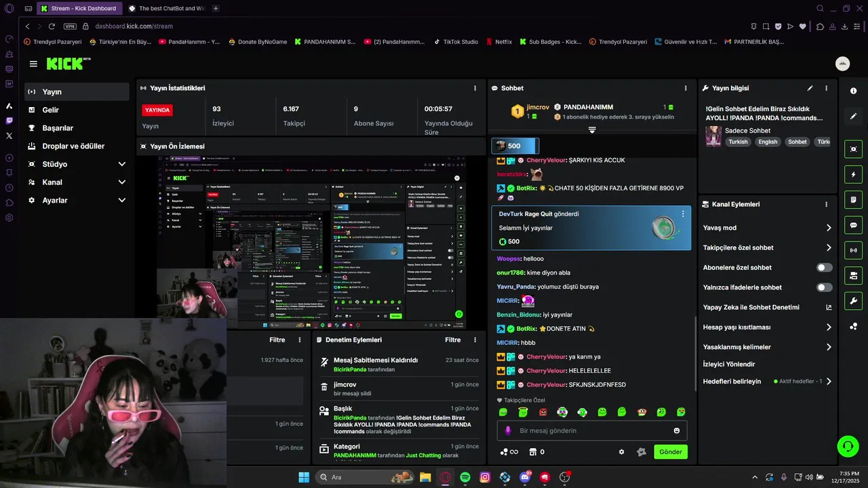
Task: Edit stream info with pencil in Yayın bilgisi
Action: point(810,88)
